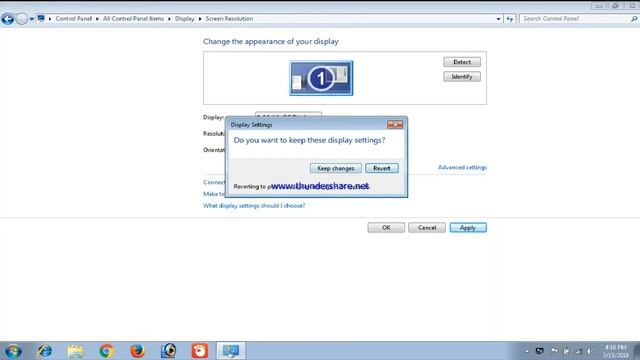Image resolution: width=640 pixels, height=360 pixels.
Task: Refresh the address bar location
Action: pos(510,19)
